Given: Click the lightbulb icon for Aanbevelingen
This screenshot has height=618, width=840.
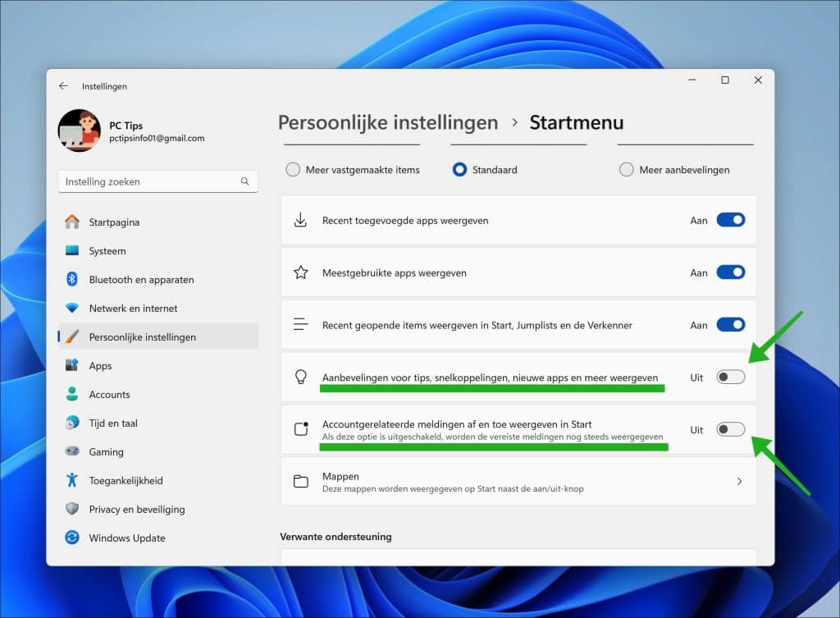Looking at the screenshot, I should (x=301, y=377).
